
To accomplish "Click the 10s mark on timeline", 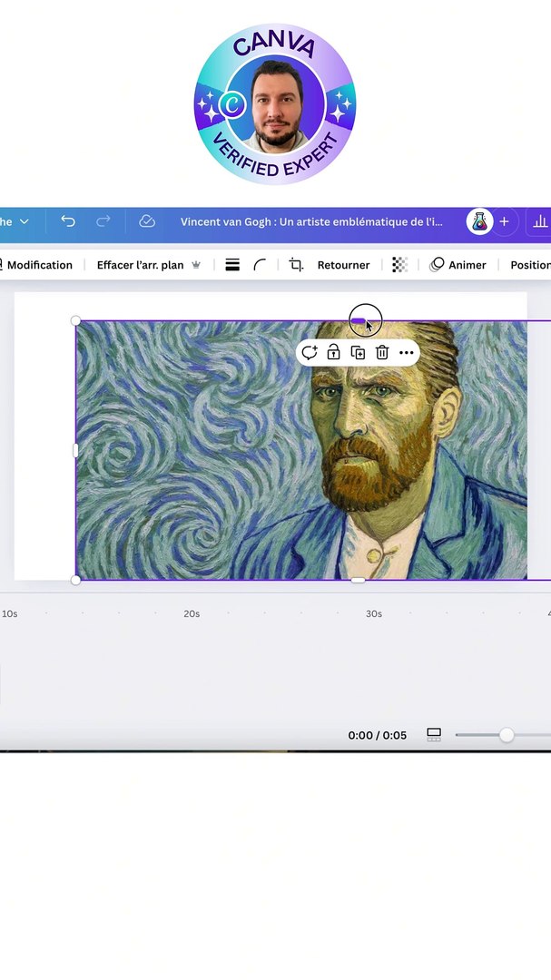I will [x=9, y=613].
